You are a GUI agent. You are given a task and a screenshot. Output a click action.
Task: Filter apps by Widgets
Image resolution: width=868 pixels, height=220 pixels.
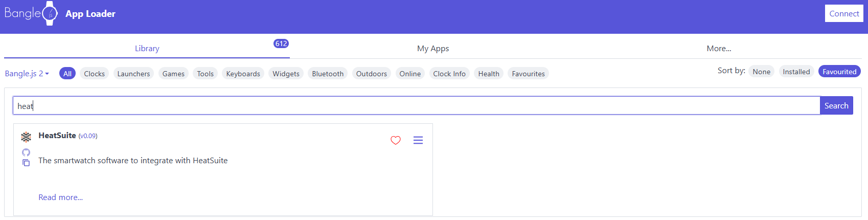pyautogui.click(x=286, y=74)
